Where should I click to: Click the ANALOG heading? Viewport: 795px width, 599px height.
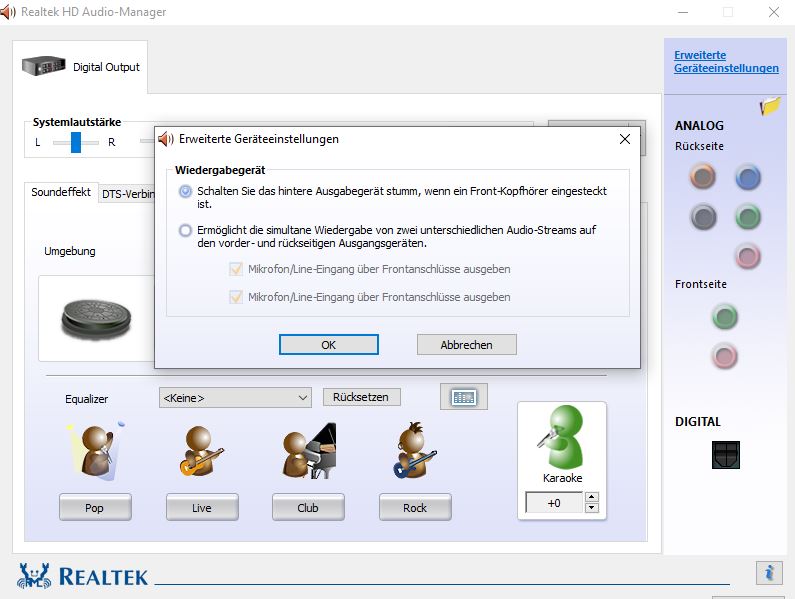(699, 126)
